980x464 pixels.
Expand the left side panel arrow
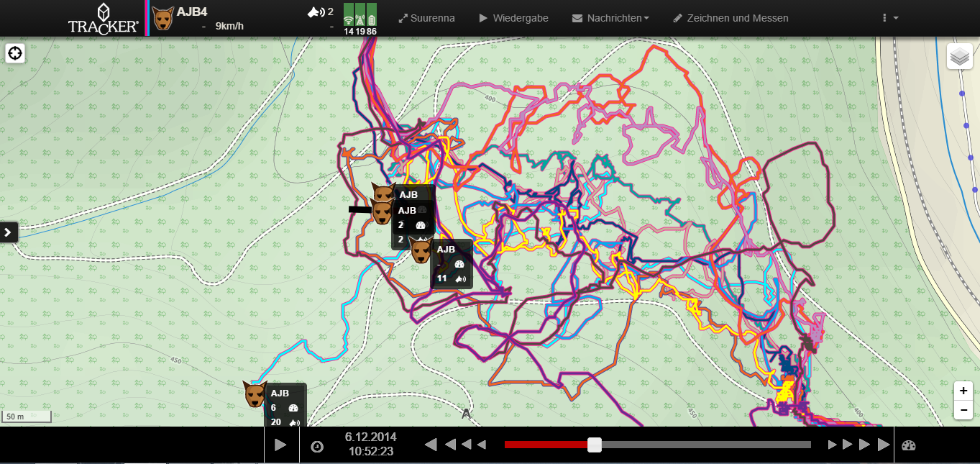(8, 232)
